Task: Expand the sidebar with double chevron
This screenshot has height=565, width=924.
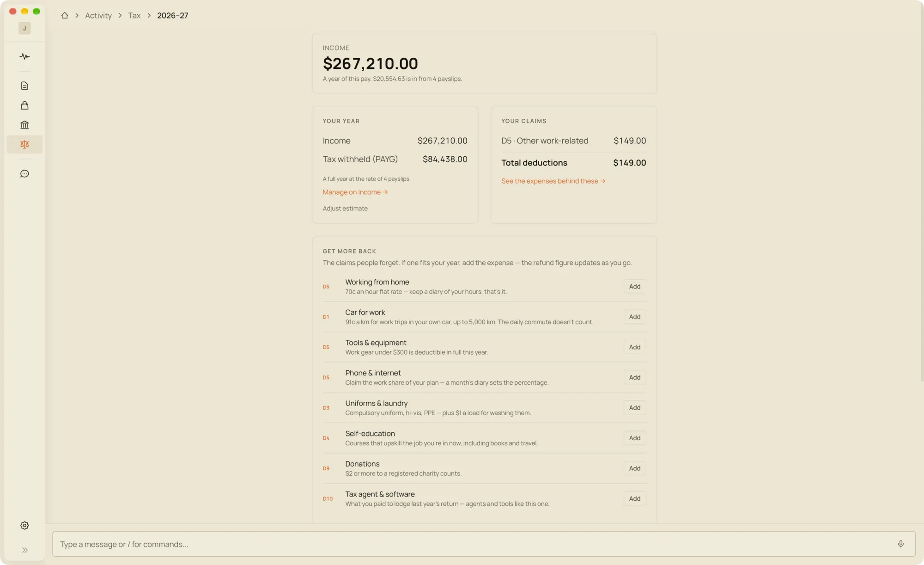Action: point(24,550)
